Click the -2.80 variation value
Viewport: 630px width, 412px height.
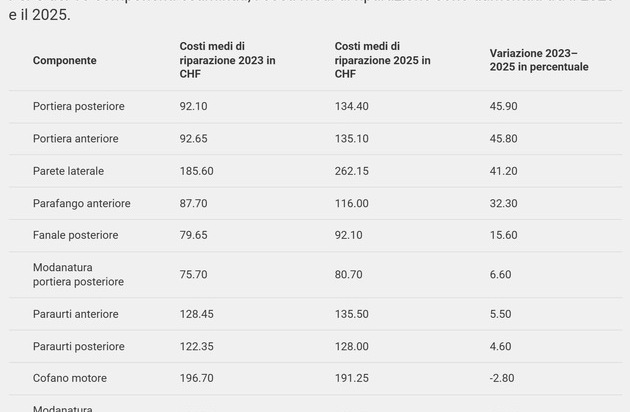coord(502,378)
